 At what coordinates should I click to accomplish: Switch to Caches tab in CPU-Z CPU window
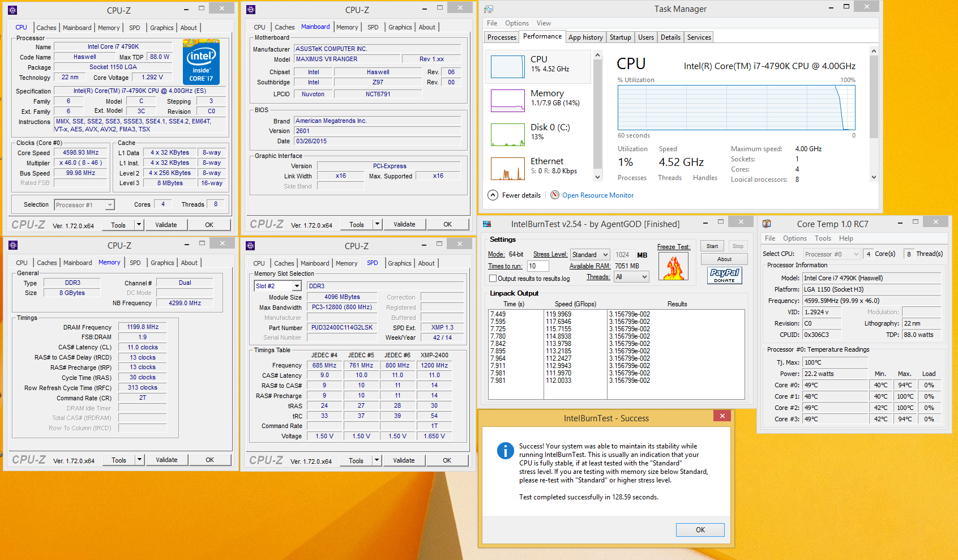(46, 28)
